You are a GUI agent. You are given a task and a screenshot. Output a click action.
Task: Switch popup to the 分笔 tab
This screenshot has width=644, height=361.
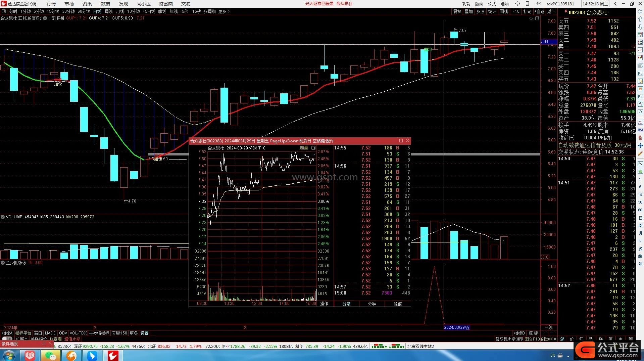(346, 304)
